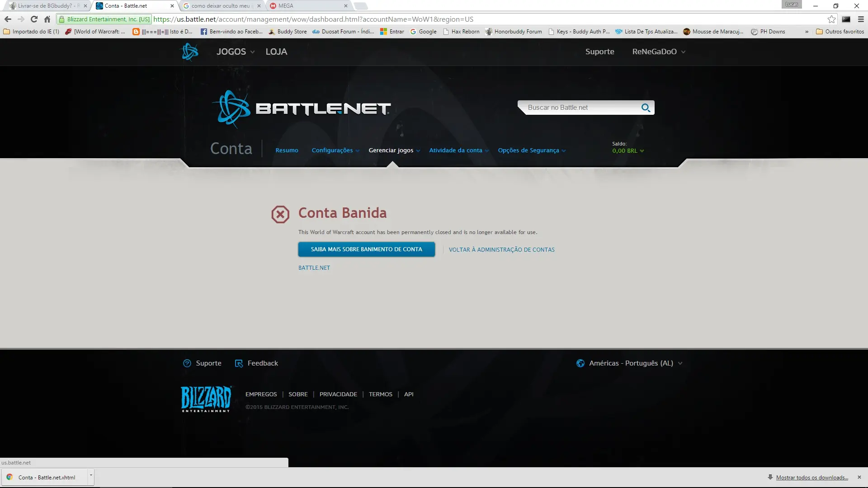The height and width of the screenshot is (488, 868).
Task: Open the Américas - Português (AL) region selector
Action: click(629, 363)
